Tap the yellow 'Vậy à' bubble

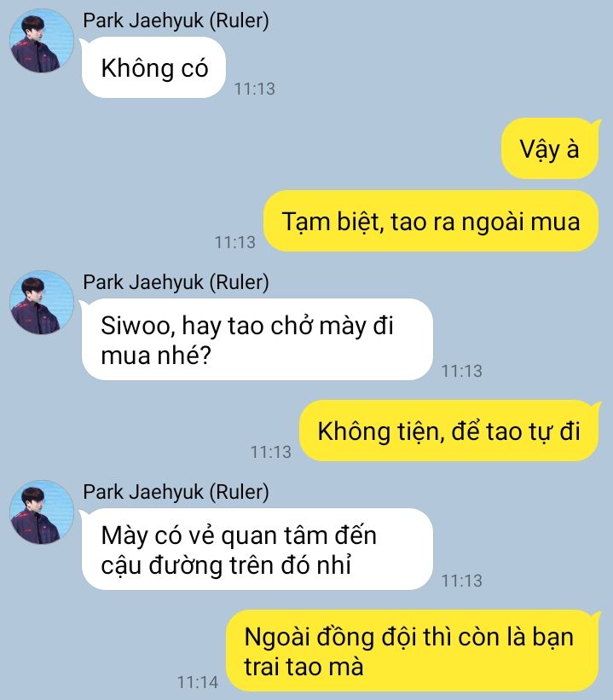point(550,148)
